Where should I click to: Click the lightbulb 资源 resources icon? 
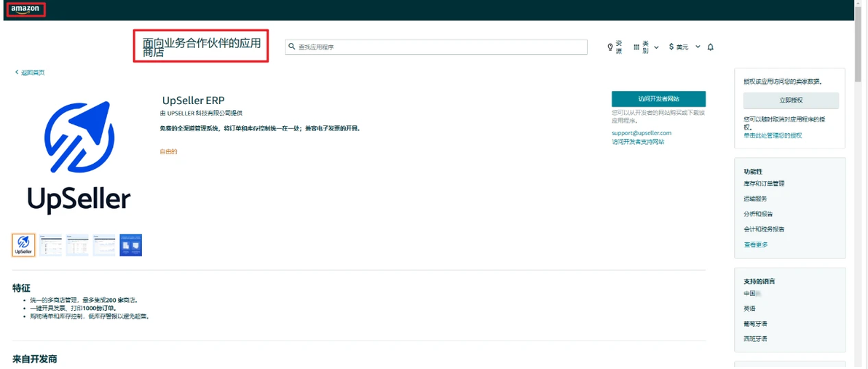(x=611, y=47)
